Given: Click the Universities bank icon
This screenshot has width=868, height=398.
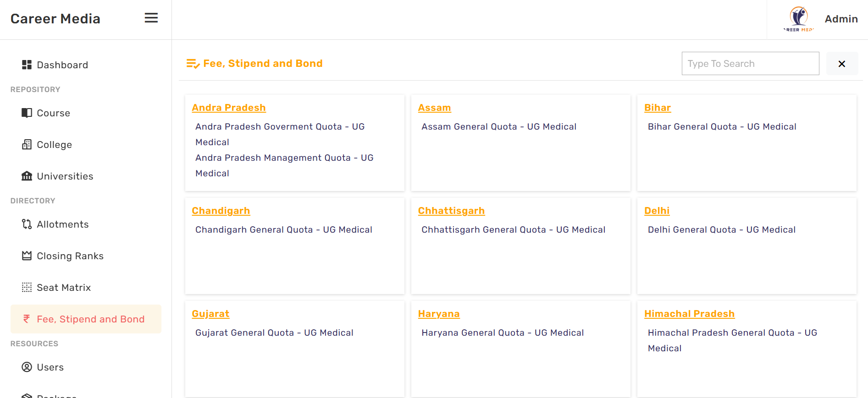Looking at the screenshot, I should (27, 176).
